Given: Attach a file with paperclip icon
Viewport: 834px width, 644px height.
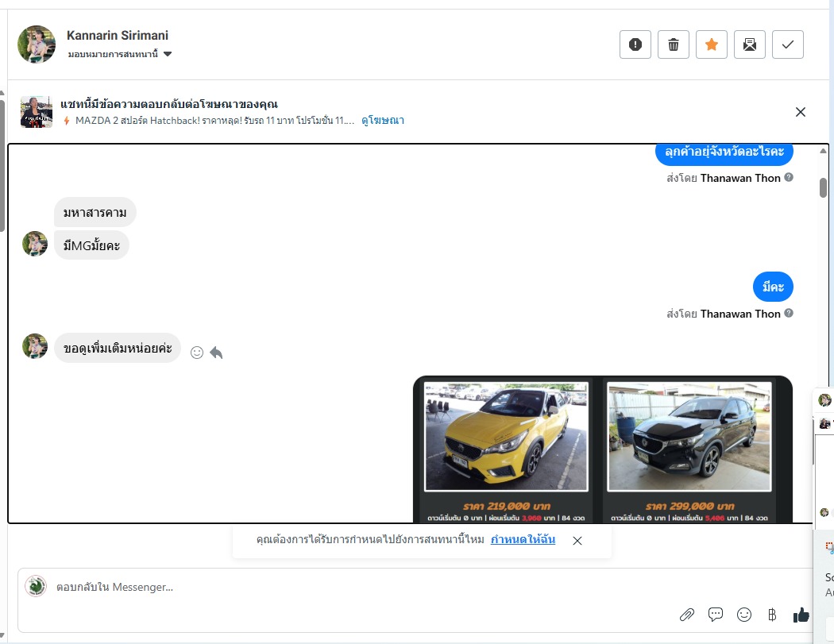Looking at the screenshot, I should (687, 615).
